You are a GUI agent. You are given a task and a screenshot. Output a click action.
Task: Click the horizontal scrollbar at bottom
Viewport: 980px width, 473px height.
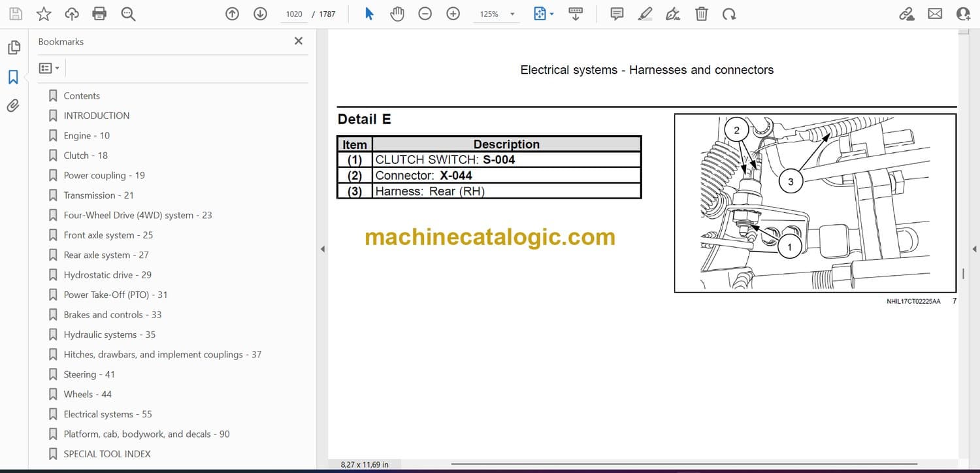[653, 465]
